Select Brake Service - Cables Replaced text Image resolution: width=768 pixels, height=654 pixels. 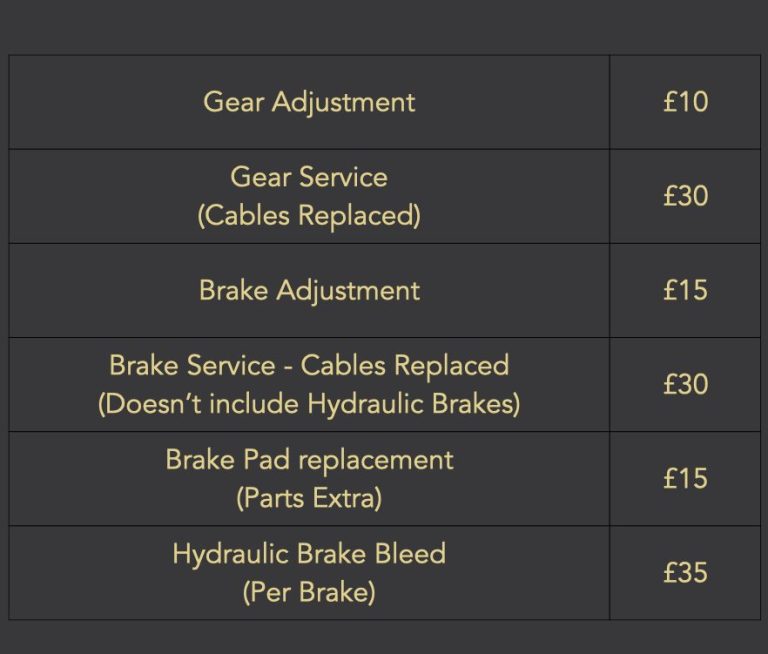click(x=309, y=365)
